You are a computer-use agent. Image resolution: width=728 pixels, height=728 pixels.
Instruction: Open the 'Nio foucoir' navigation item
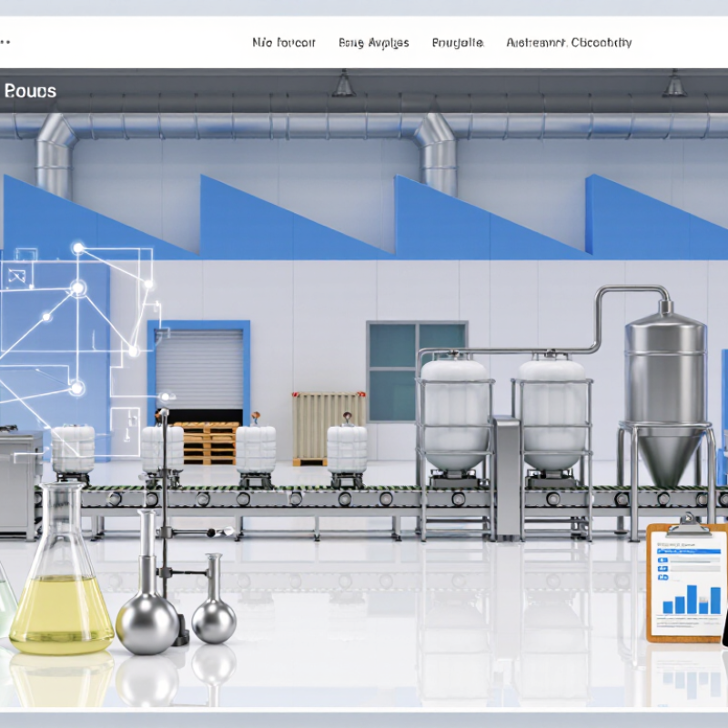284,43
